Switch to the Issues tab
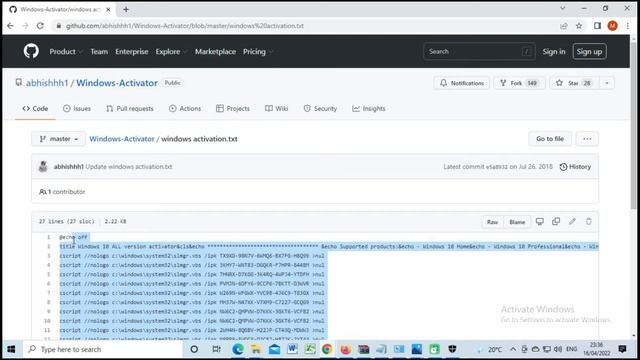640x360 pixels. coord(77,109)
